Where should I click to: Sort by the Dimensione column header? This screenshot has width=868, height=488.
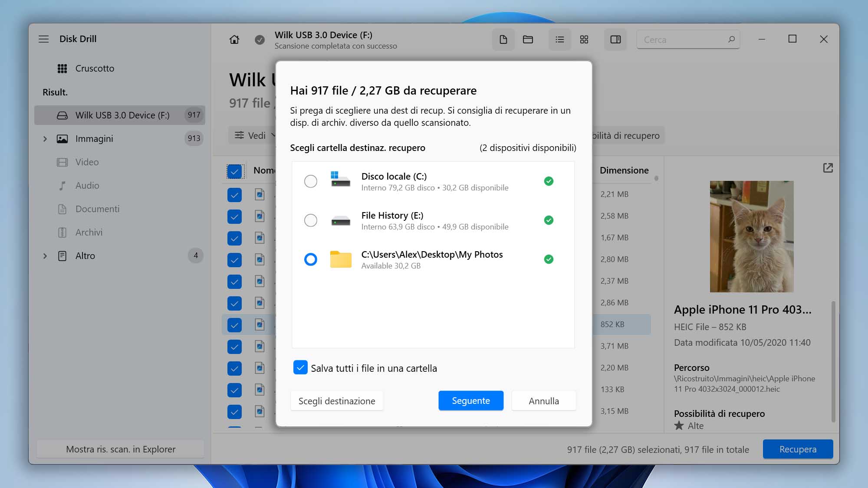[x=624, y=170]
